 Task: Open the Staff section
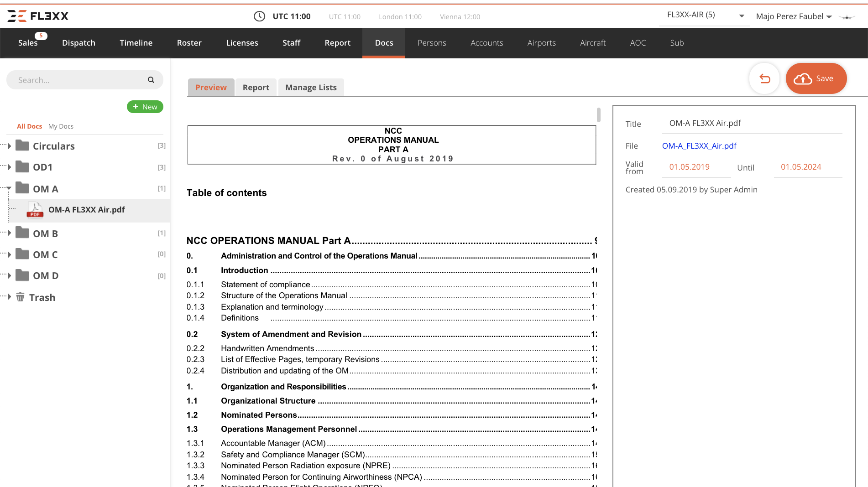291,43
